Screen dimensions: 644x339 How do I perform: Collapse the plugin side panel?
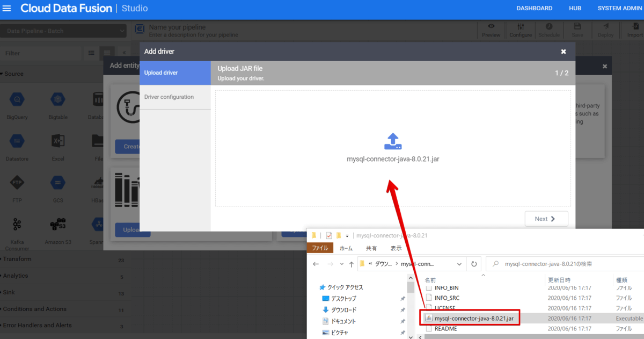[124, 53]
